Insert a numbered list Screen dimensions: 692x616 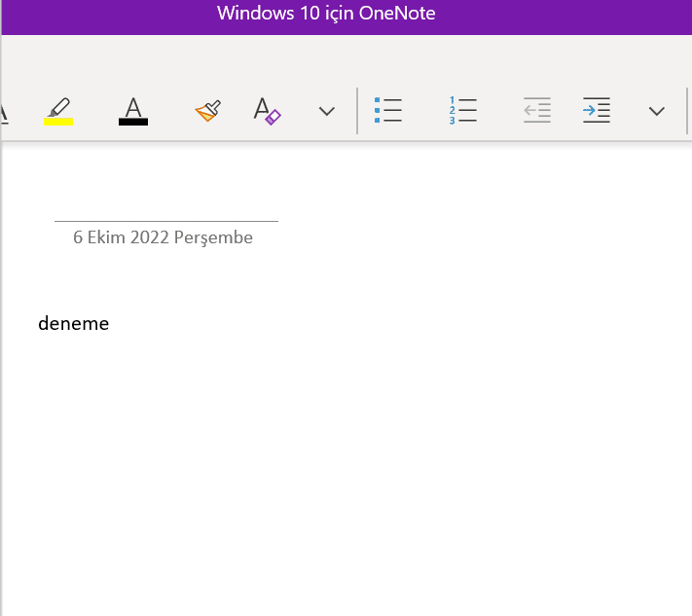[462, 110]
